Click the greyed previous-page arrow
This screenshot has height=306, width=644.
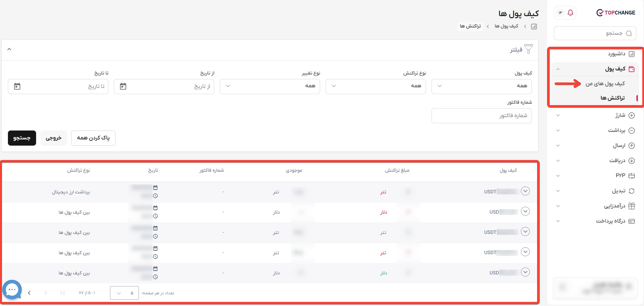[46, 293]
